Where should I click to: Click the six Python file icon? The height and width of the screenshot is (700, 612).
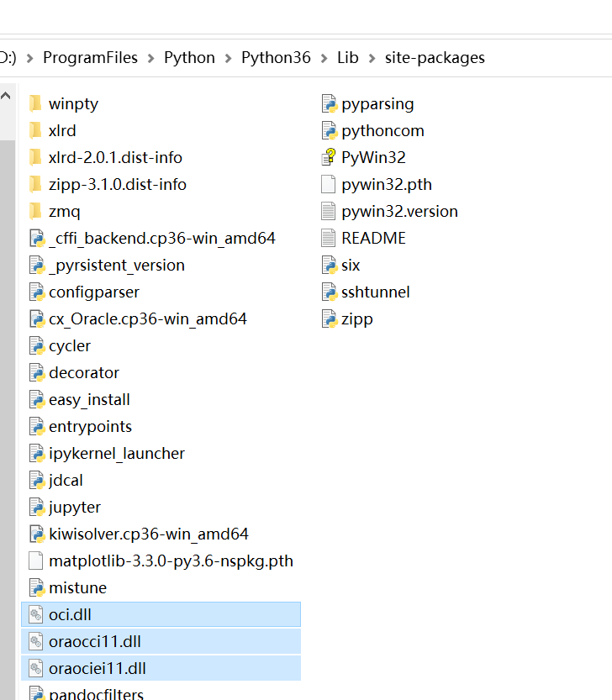(330, 265)
